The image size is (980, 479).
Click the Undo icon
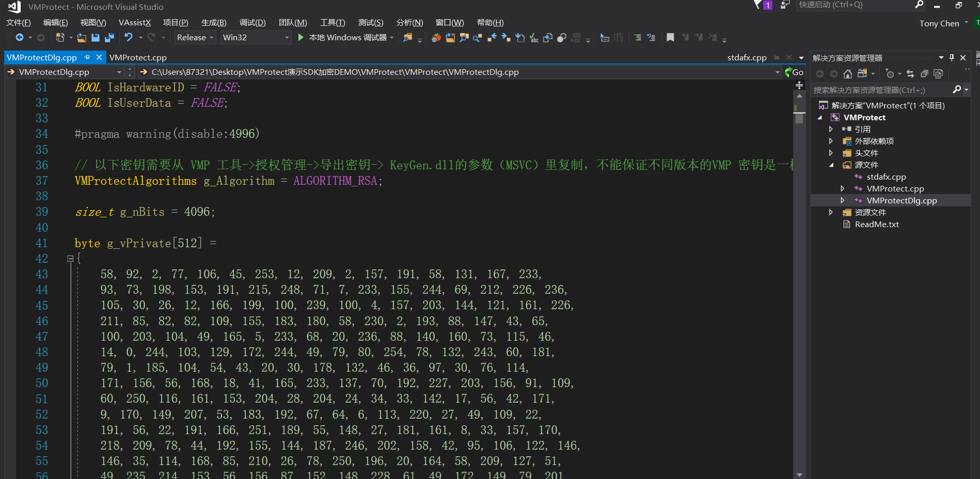coord(128,37)
